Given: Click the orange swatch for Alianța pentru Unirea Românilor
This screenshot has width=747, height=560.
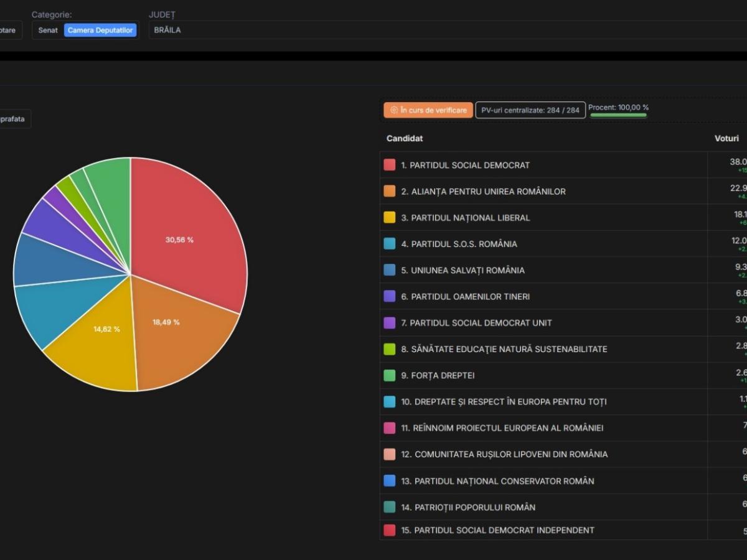Looking at the screenshot, I should (x=390, y=192).
